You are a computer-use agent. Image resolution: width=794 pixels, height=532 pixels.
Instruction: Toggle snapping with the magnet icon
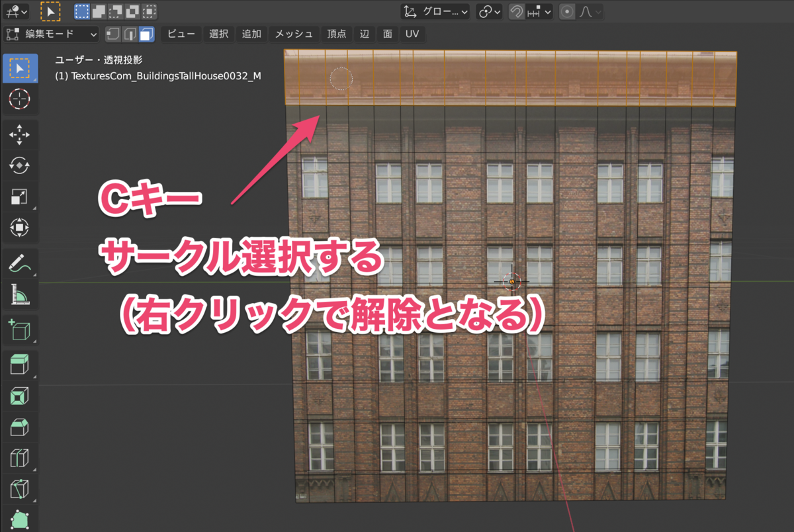517,11
